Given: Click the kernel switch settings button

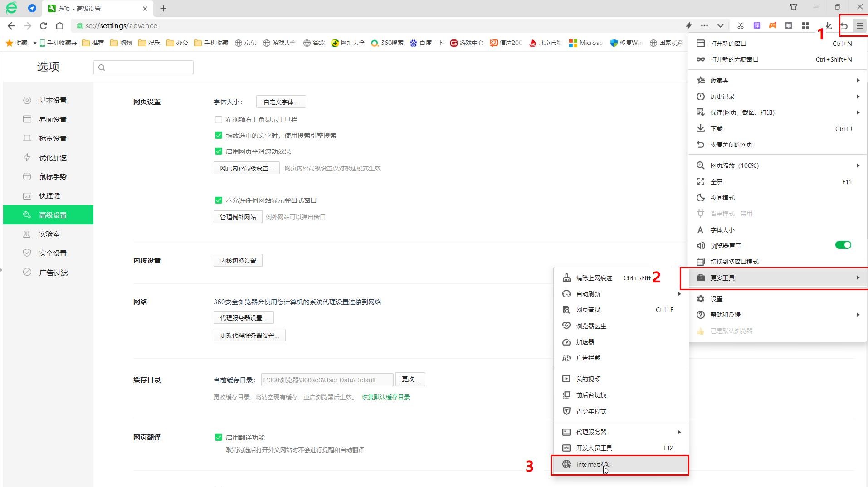Looking at the screenshot, I should [238, 261].
